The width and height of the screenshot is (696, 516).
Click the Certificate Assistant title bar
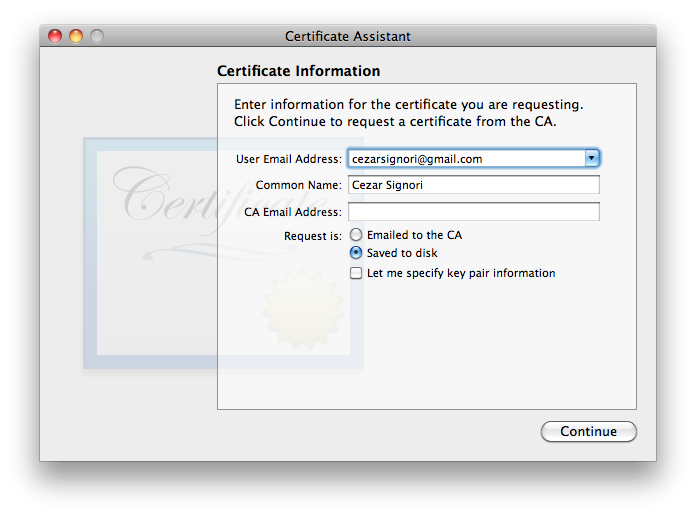(x=348, y=36)
